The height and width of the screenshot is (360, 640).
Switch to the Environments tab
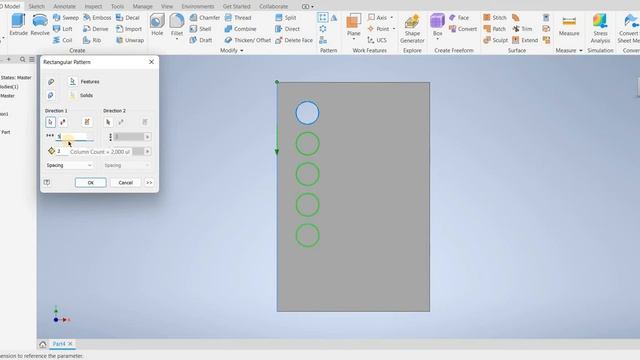pos(198,7)
